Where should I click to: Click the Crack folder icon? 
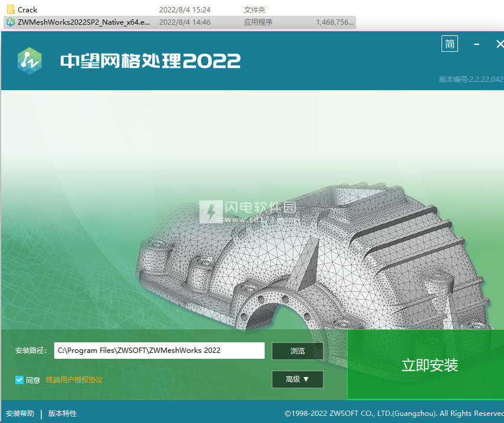[x=11, y=9]
